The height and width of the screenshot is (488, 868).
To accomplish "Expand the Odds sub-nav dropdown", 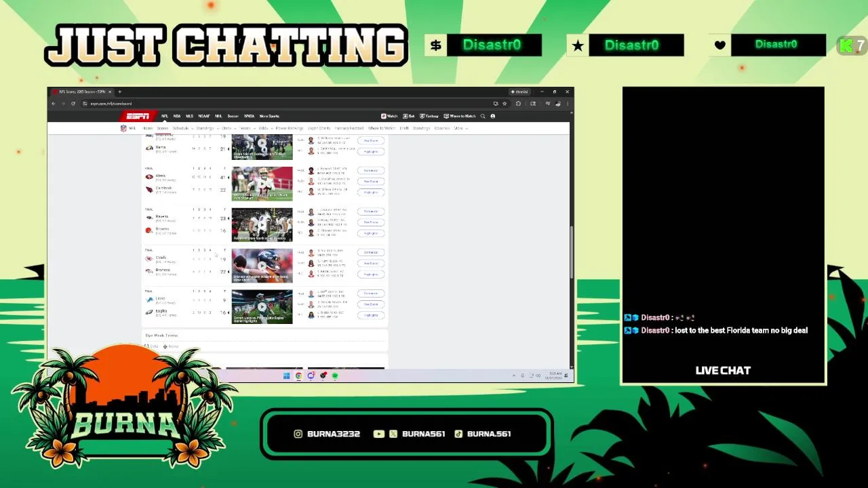I will pyautogui.click(x=266, y=128).
